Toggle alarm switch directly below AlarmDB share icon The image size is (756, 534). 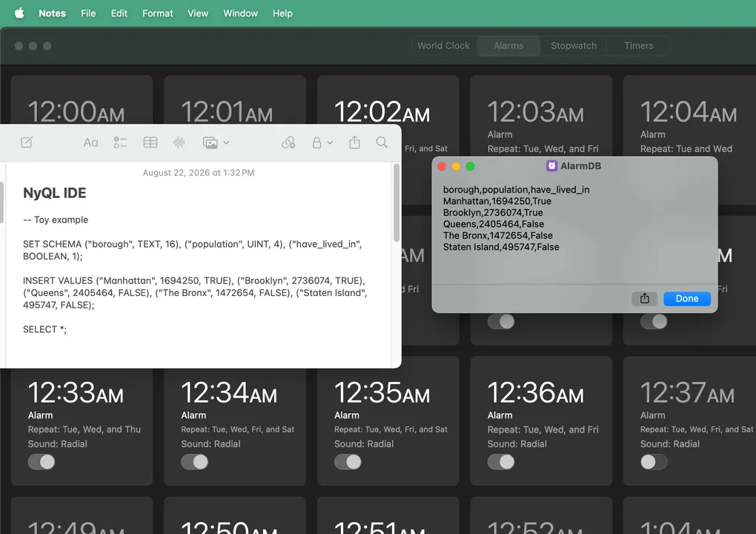654,321
